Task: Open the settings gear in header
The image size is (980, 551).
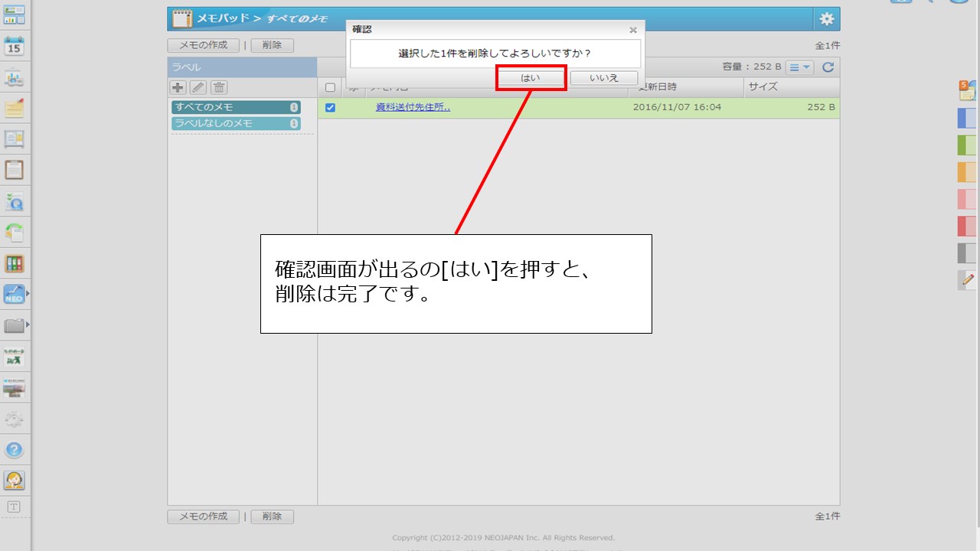Action: tap(826, 19)
